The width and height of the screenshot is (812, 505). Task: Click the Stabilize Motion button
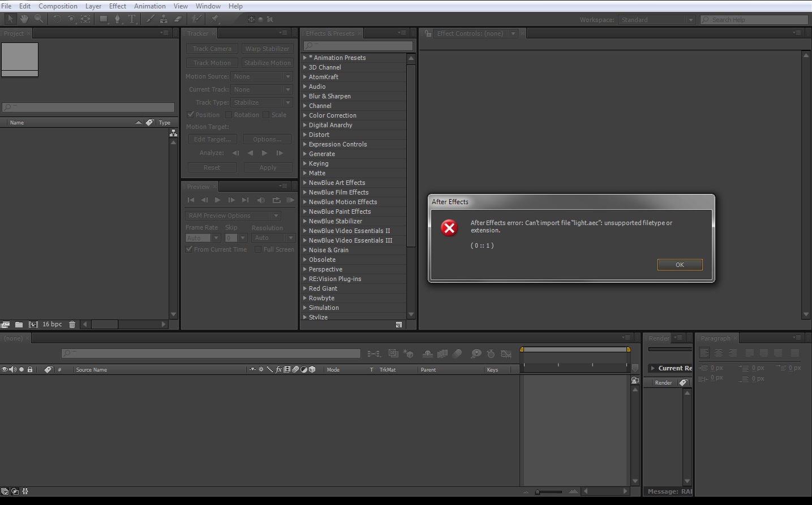tap(267, 63)
